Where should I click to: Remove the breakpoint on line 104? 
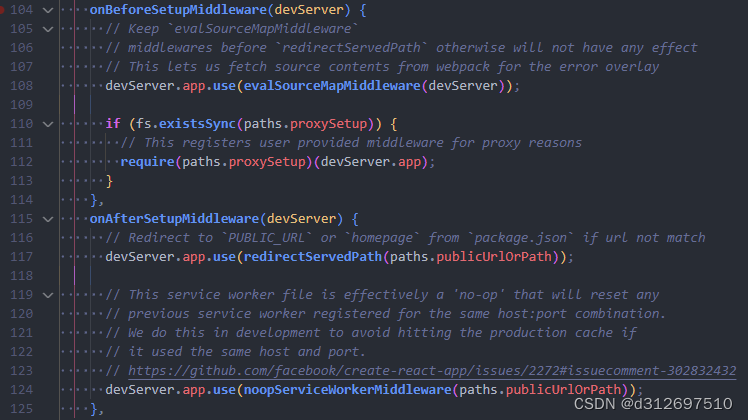(1, 10)
